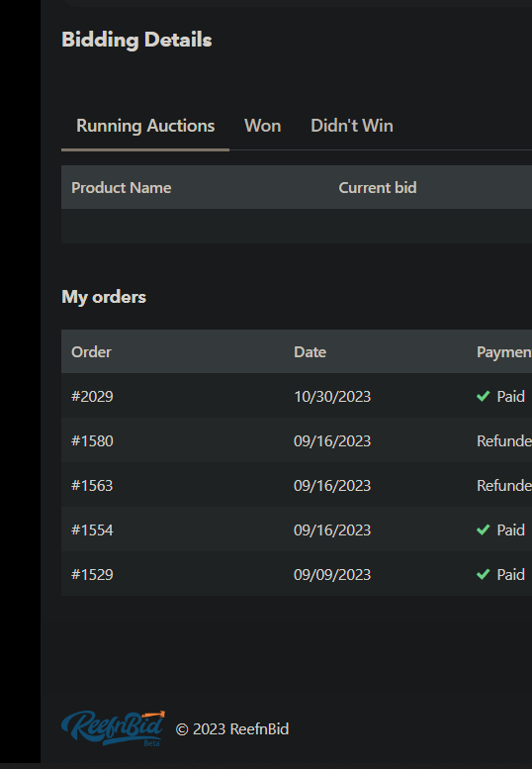Click the Product Name column header
The height and width of the screenshot is (769, 532).
(122, 188)
